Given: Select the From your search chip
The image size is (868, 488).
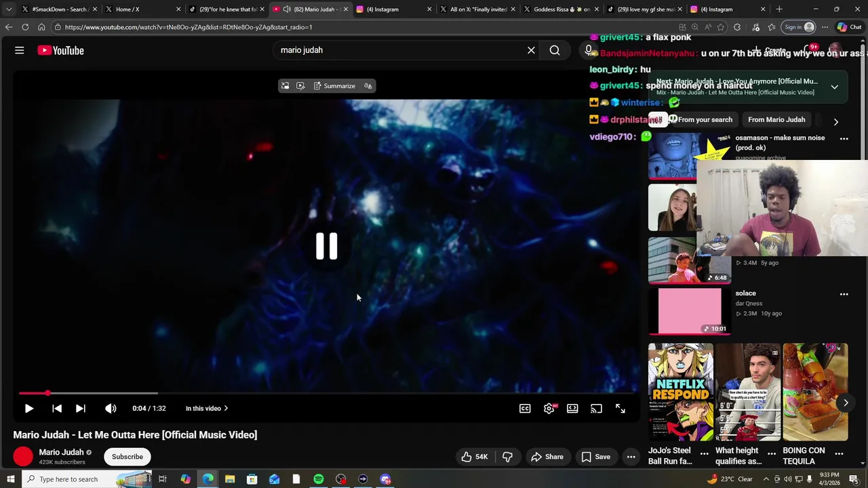Looking at the screenshot, I should click(705, 120).
